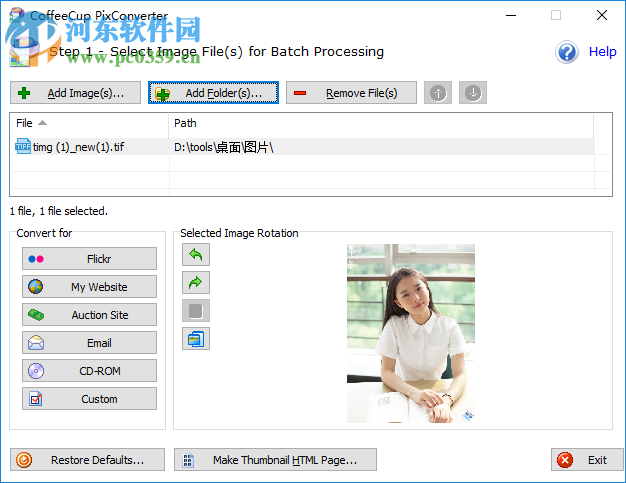The height and width of the screenshot is (483, 626).
Task: Convert for Flickr
Action: [x=89, y=259]
